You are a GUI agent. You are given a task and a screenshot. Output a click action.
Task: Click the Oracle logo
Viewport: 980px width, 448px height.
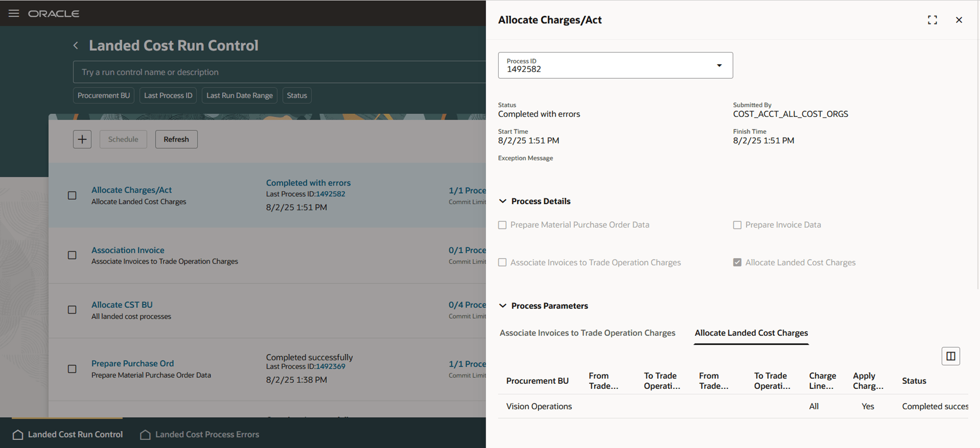click(53, 14)
